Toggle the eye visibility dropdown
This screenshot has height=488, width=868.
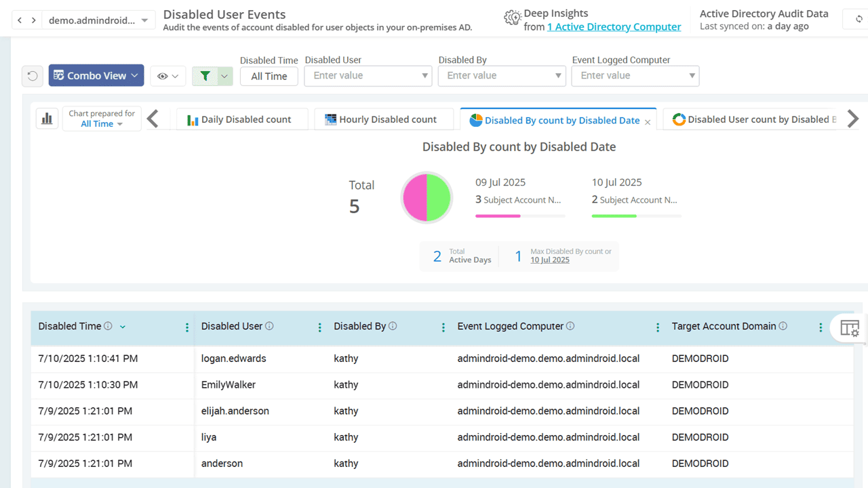point(167,76)
